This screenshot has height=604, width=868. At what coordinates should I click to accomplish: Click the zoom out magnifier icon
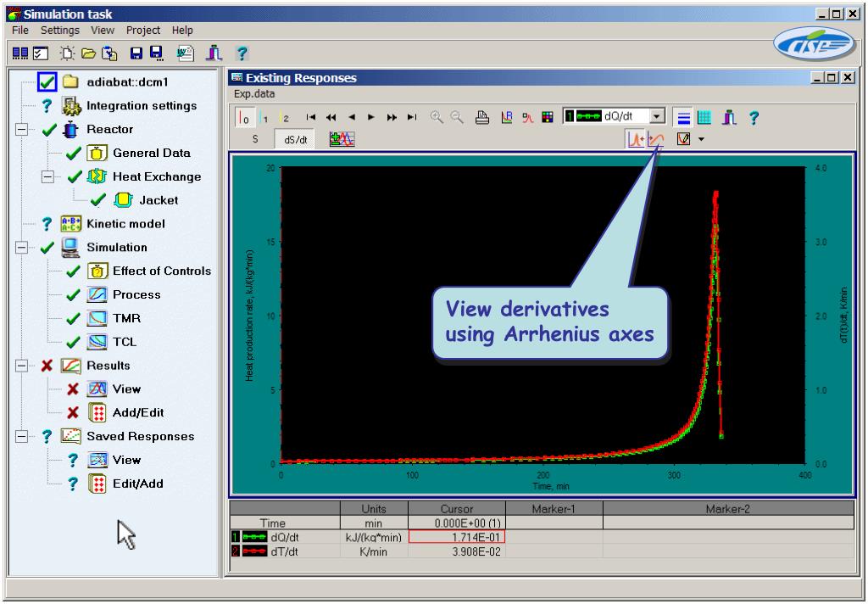click(457, 117)
